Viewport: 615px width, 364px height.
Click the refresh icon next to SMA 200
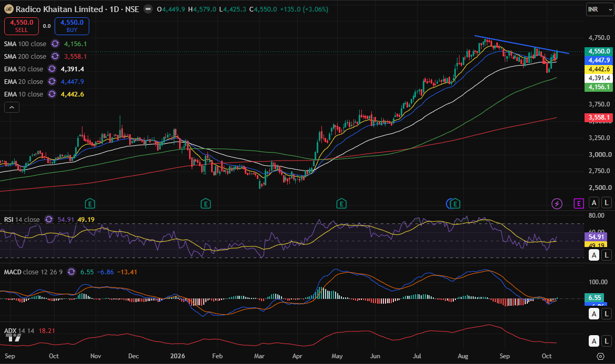pos(55,57)
